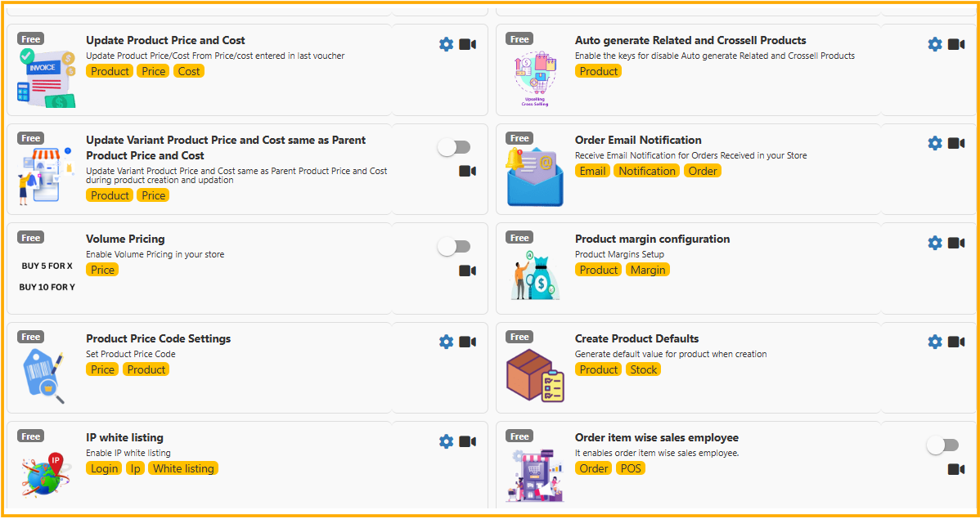Open Order Email Notification settings gear
980x519 pixels.
935,144
